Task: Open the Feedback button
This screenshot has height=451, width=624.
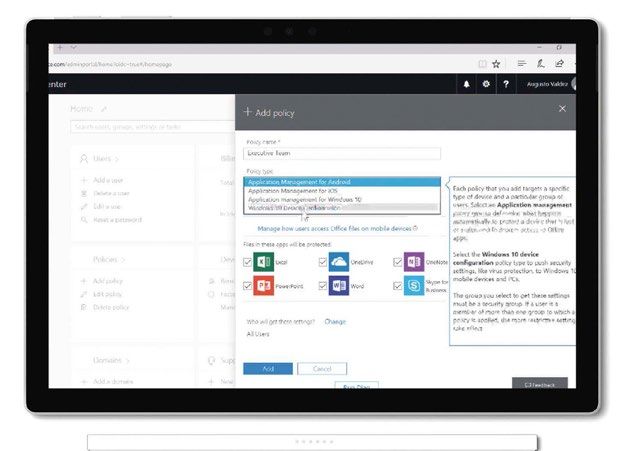Action: click(x=540, y=384)
